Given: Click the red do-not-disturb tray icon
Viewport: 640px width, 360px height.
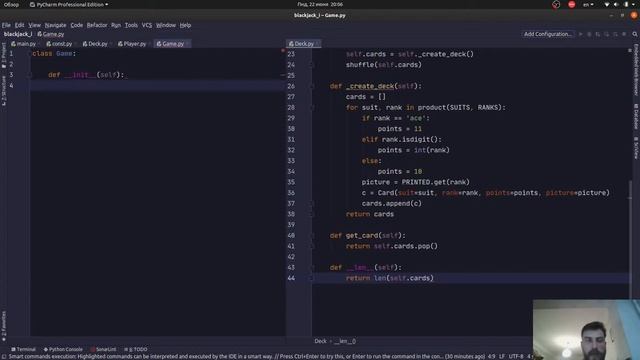Looking at the screenshot, I should click(x=571, y=5).
